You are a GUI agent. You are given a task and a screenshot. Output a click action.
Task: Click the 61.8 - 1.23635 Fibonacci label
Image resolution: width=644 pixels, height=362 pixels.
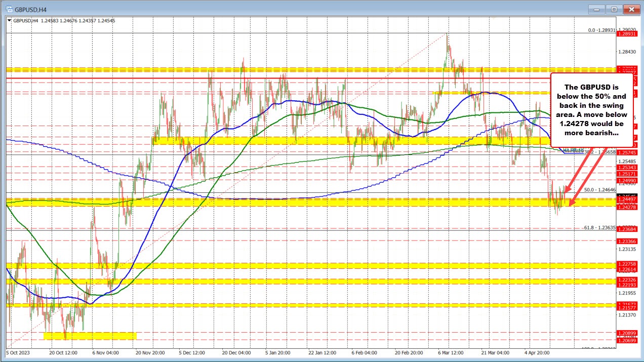point(599,228)
